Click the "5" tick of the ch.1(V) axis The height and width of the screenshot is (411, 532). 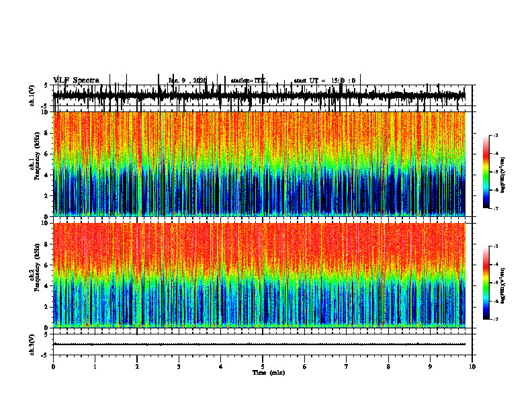(x=46, y=86)
